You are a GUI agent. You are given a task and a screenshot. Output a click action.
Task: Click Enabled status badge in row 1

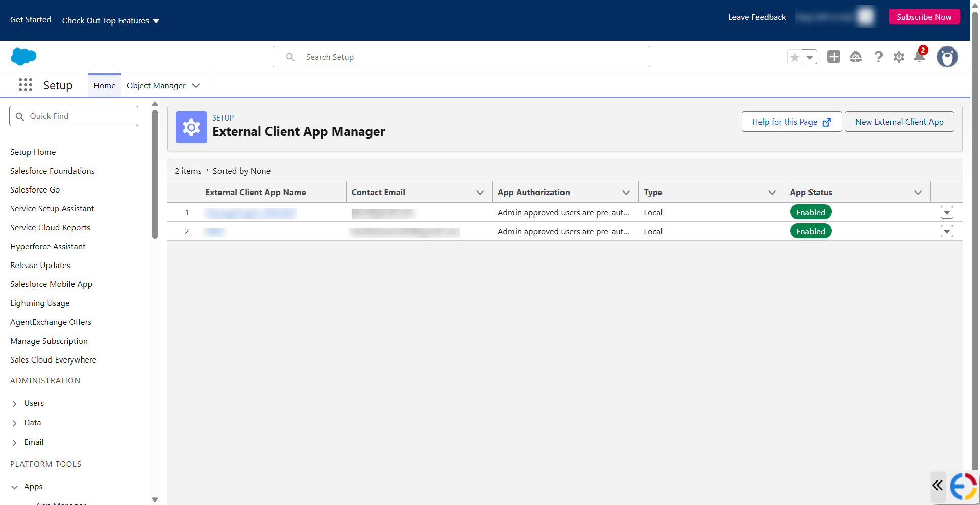click(x=811, y=212)
